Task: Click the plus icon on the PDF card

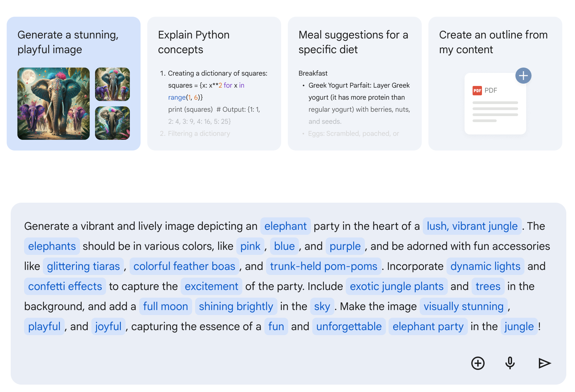Action: pyautogui.click(x=523, y=76)
